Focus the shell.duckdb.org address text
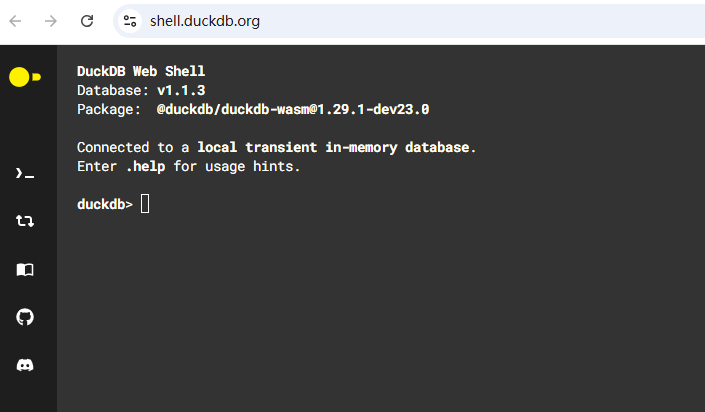 coord(205,21)
